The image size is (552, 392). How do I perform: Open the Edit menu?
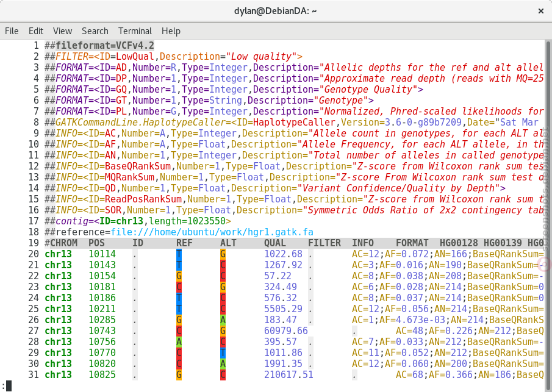[x=36, y=31]
